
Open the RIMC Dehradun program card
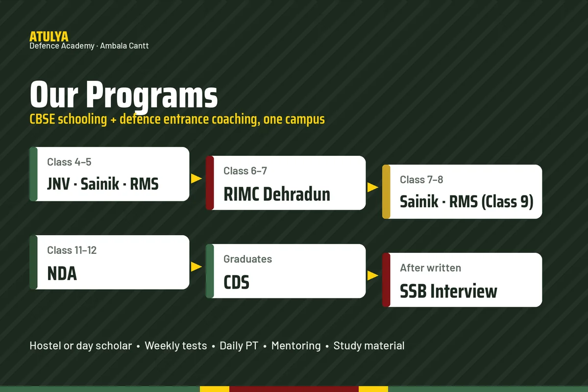click(x=286, y=183)
